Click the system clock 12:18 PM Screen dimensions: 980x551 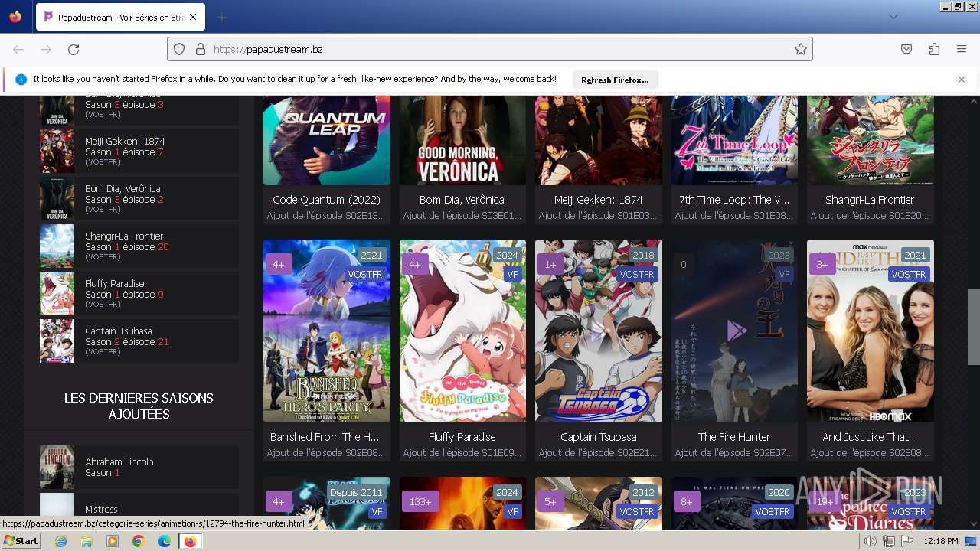[941, 541]
